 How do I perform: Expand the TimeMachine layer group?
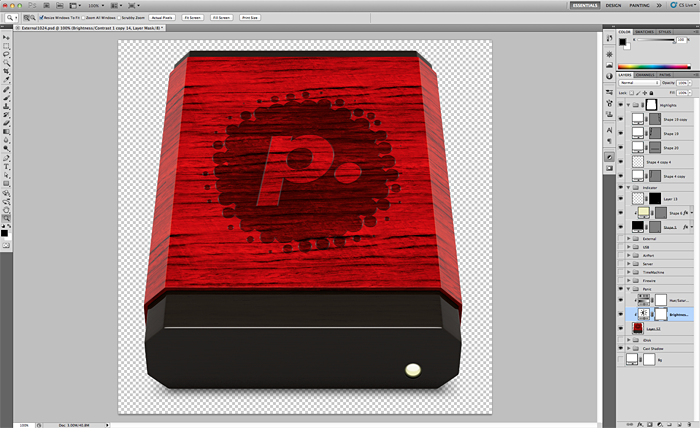tap(629, 272)
